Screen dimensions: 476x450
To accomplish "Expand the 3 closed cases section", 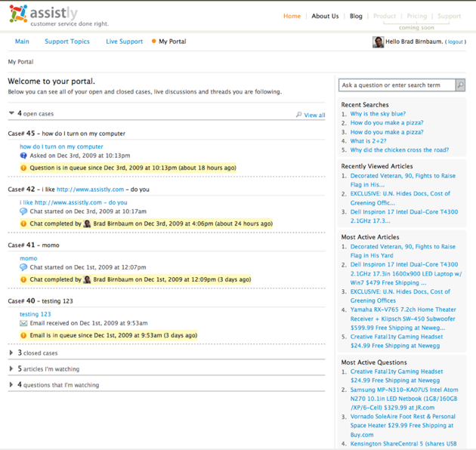I will pyautogui.click(x=11, y=353).
